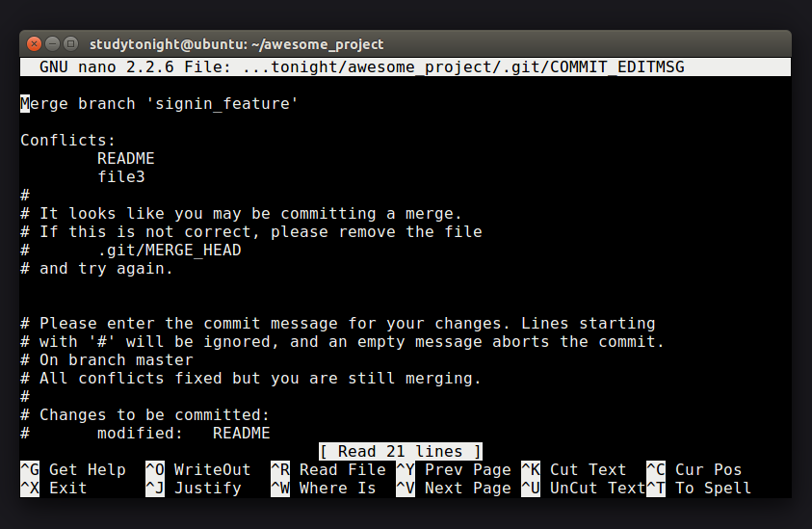
Task: Select the ^O WriteOut shortcut
Action: point(197,469)
